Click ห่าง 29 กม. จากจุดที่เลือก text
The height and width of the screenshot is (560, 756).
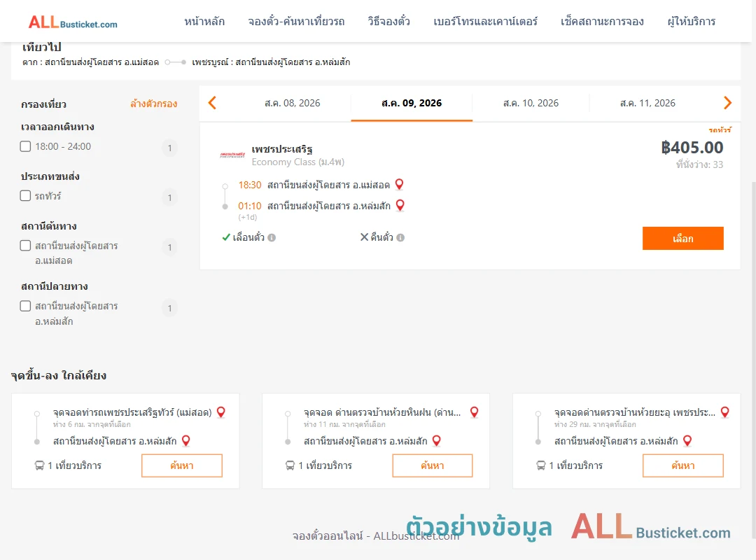pyautogui.click(x=595, y=424)
